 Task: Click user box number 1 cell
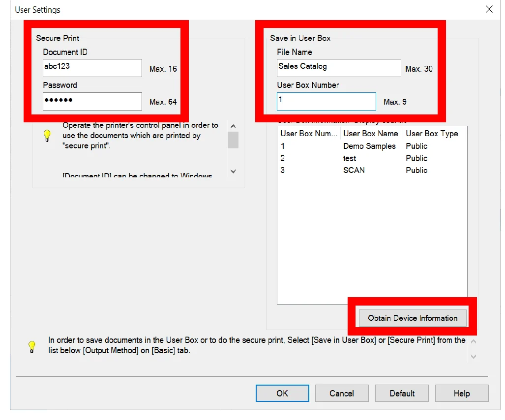tap(283, 146)
